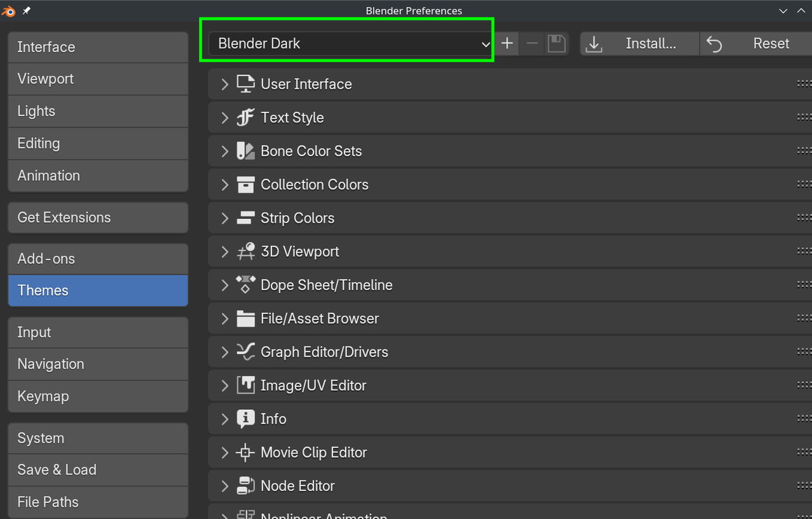Save the theme preset with floppy icon
This screenshot has width=812, height=519.
[x=556, y=44]
